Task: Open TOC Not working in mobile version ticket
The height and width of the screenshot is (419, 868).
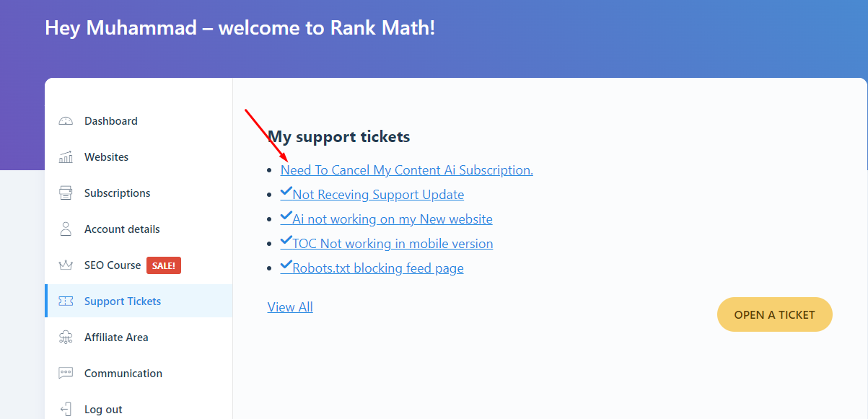Action: 387,243
